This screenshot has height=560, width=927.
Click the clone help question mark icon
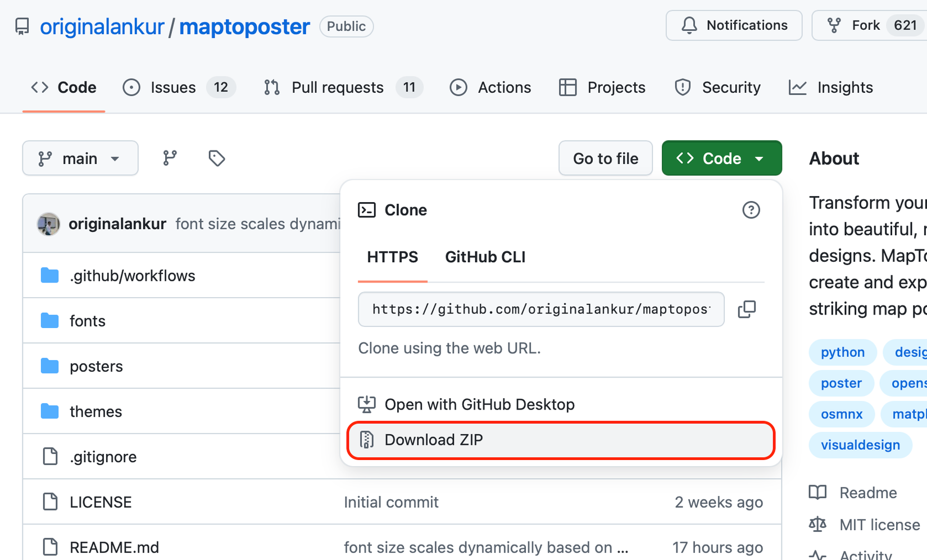point(751,210)
